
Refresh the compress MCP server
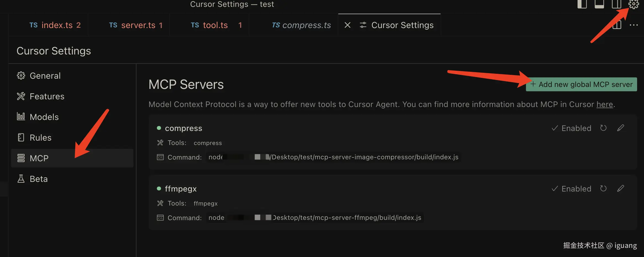point(603,128)
